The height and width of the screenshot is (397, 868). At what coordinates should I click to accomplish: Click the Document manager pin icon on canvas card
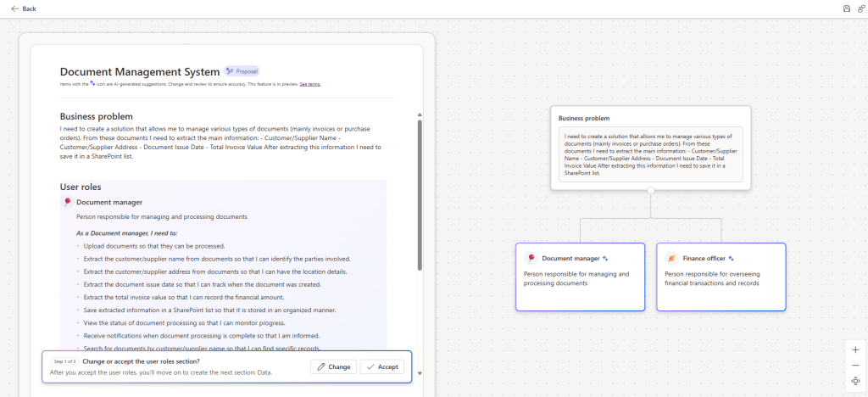pos(531,258)
